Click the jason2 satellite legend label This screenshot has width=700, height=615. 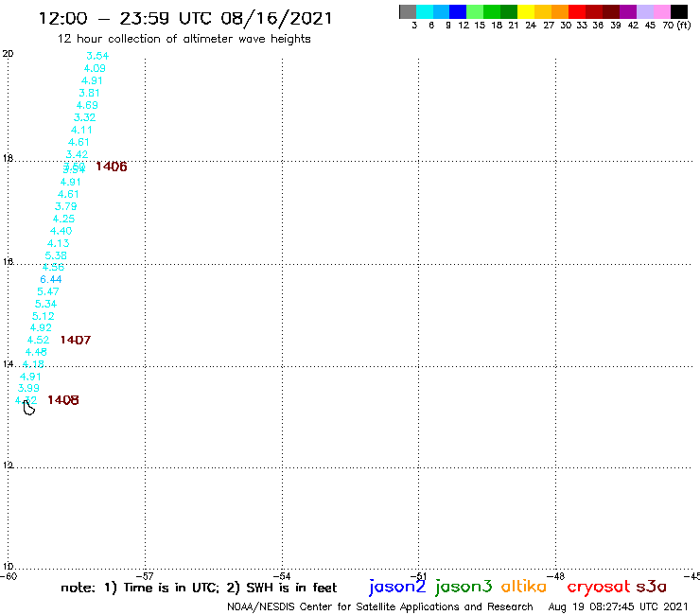(397, 587)
